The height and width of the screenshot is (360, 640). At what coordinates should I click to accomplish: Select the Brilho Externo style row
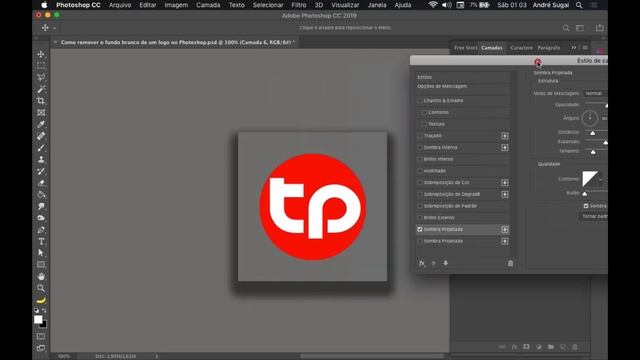coord(463,218)
